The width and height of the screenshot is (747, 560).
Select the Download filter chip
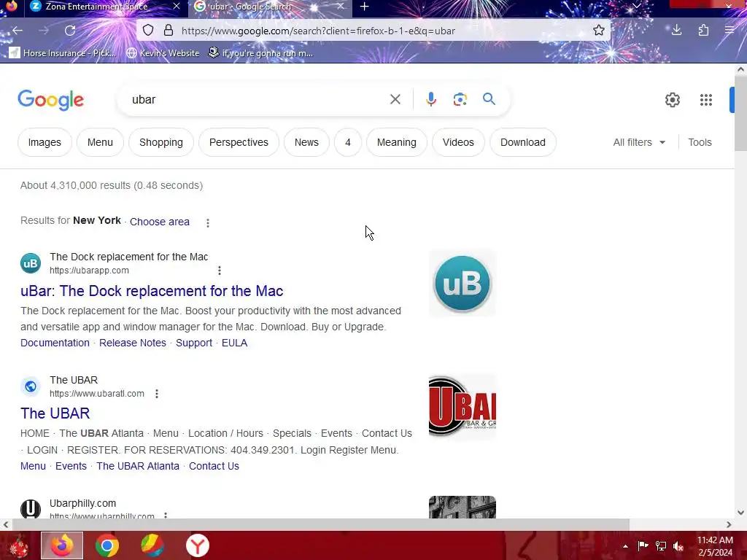pos(522,142)
